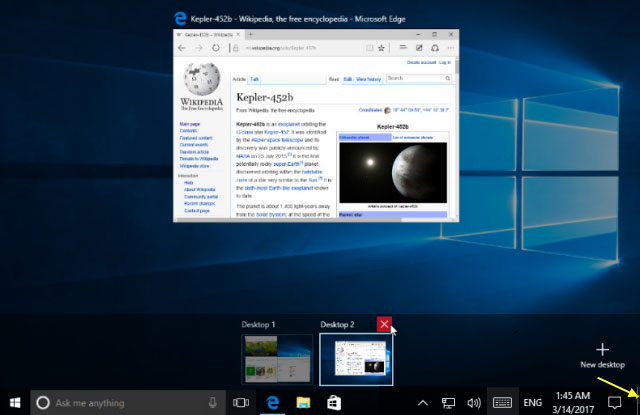The height and width of the screenshot is (415, 640).
Task: Activate the Cortana microphone icon
Action: pos(212,403)
